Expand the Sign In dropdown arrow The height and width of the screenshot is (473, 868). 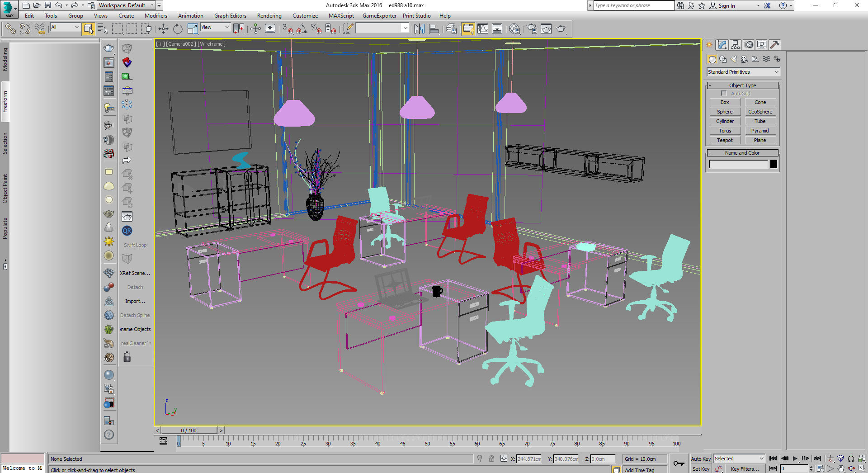pyautogui.click(x=758, y=6)
